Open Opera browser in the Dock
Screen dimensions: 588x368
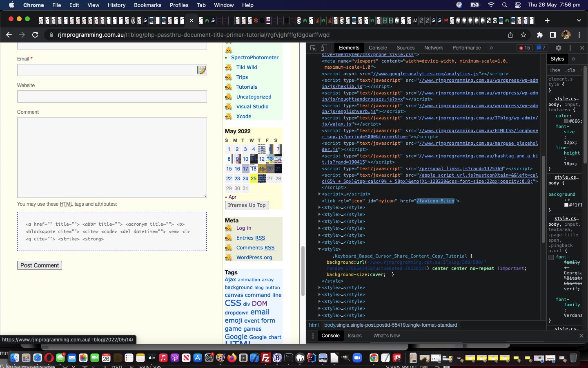click(49, 358)
